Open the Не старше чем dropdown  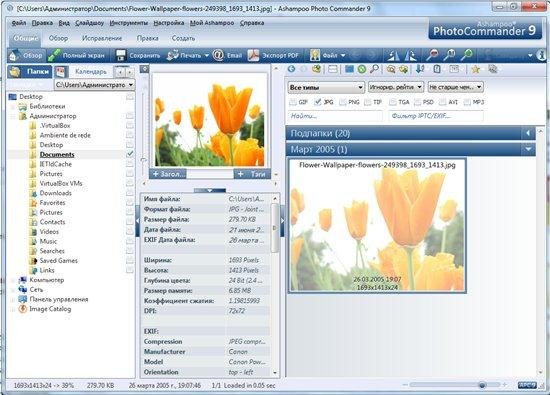click(456, 87)
